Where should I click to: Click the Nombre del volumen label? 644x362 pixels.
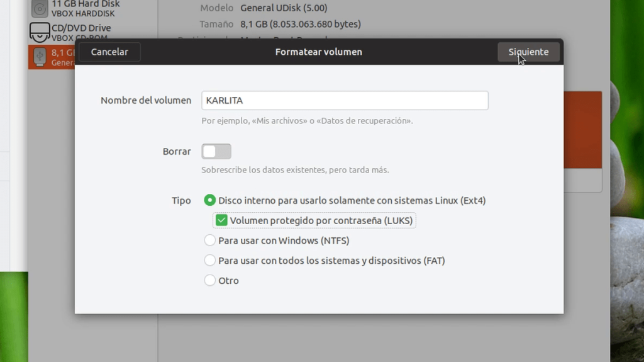[146, 100]
